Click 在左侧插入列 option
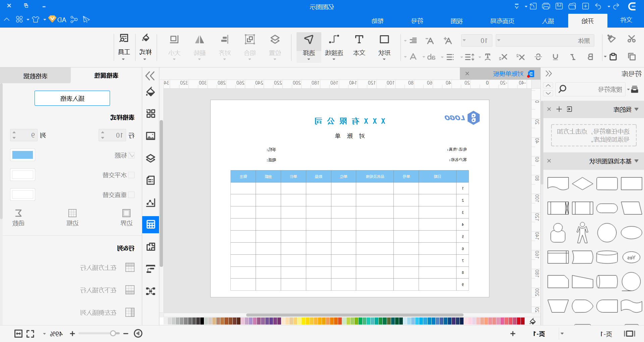 [x=107, y=312]
